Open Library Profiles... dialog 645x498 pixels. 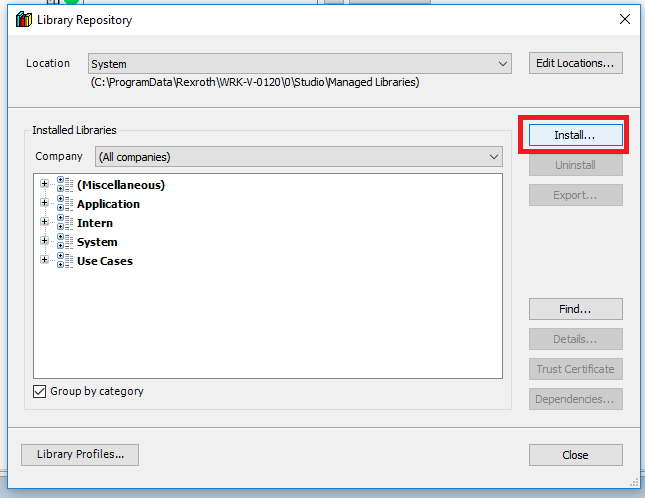80,455
